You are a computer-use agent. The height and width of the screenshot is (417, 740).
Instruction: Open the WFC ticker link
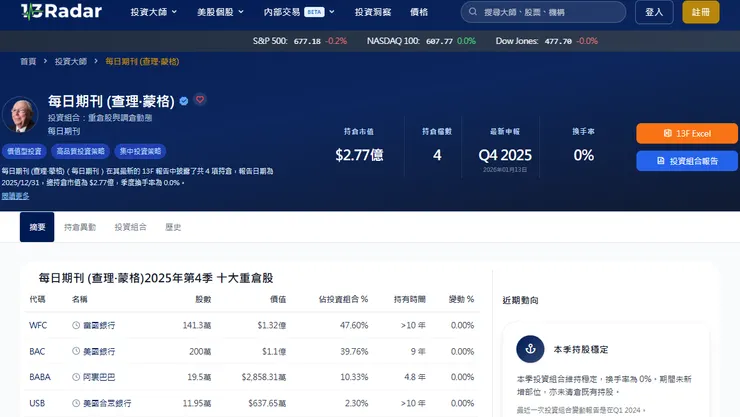[38, 325]
